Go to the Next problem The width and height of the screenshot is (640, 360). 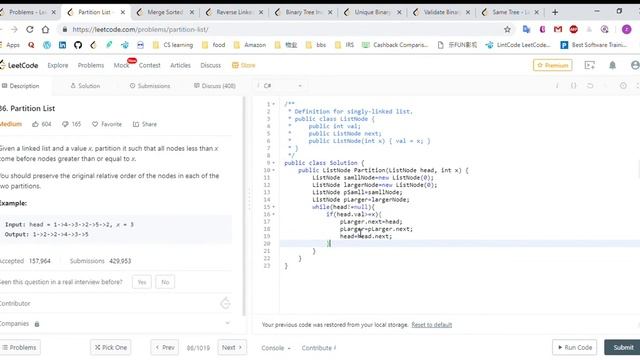232,347
